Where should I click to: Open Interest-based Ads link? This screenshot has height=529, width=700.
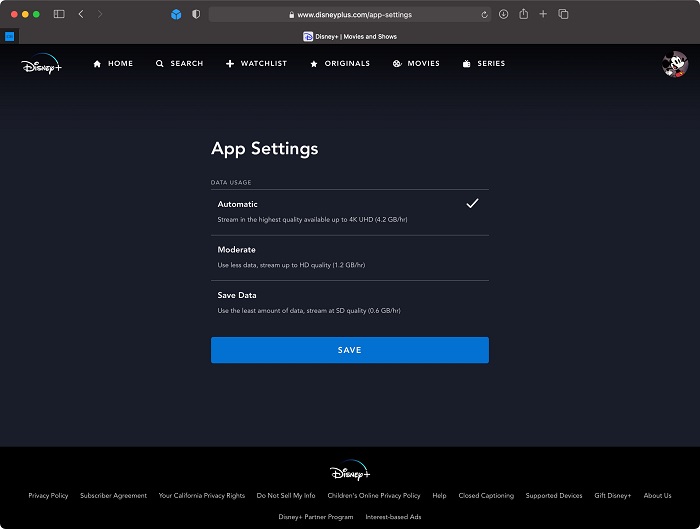tap(393, 517)
